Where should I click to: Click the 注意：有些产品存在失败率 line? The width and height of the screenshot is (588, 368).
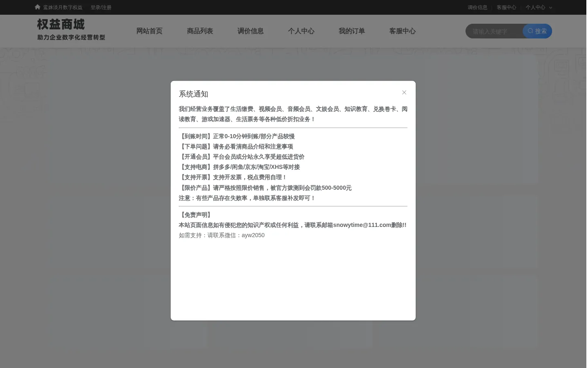point(247,198)
